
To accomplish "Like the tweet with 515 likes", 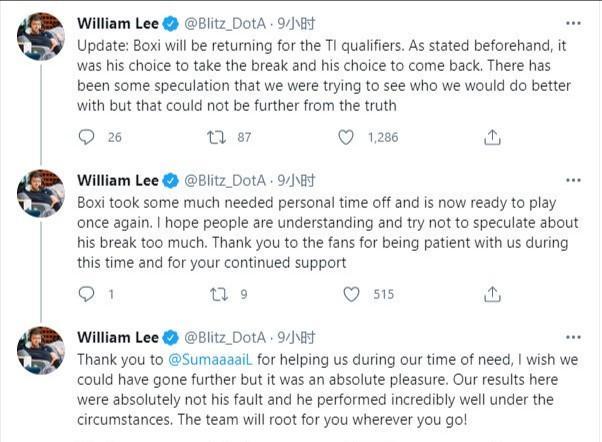I will click(x=352, y=294).
